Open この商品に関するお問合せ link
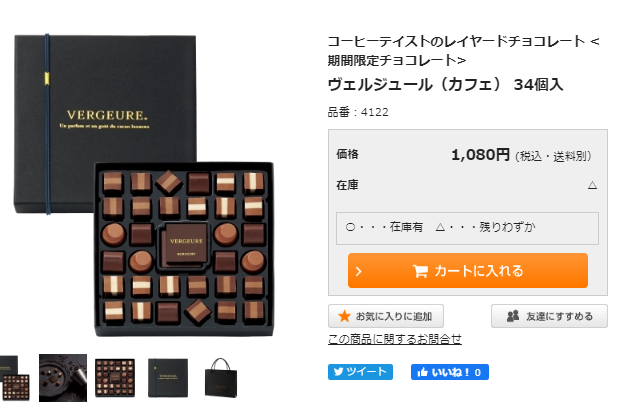635x417 pixels. coord(395,339)
